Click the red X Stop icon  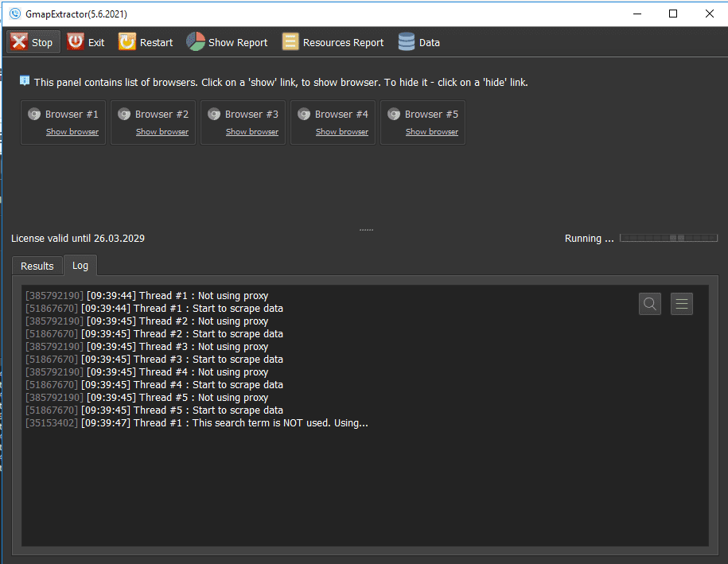pos(19,42)
